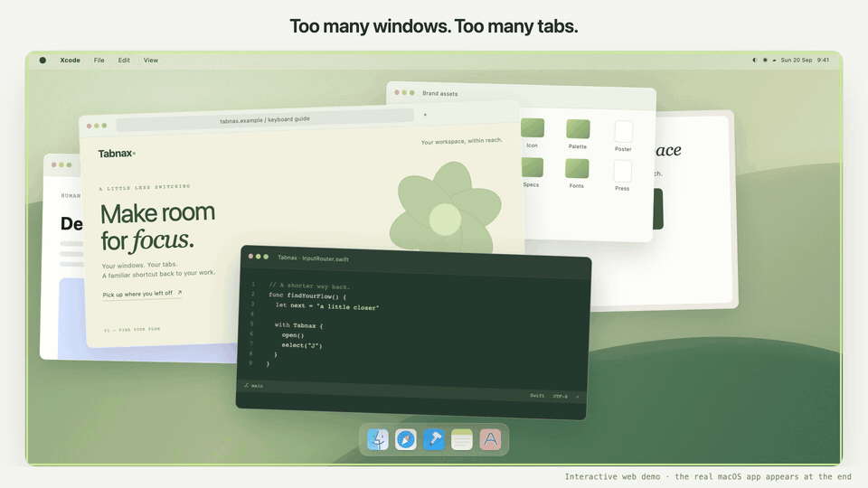Screen dimensions: 868x488
Task: Click 'Pick up where you left off' link
Action: [142, 294]
